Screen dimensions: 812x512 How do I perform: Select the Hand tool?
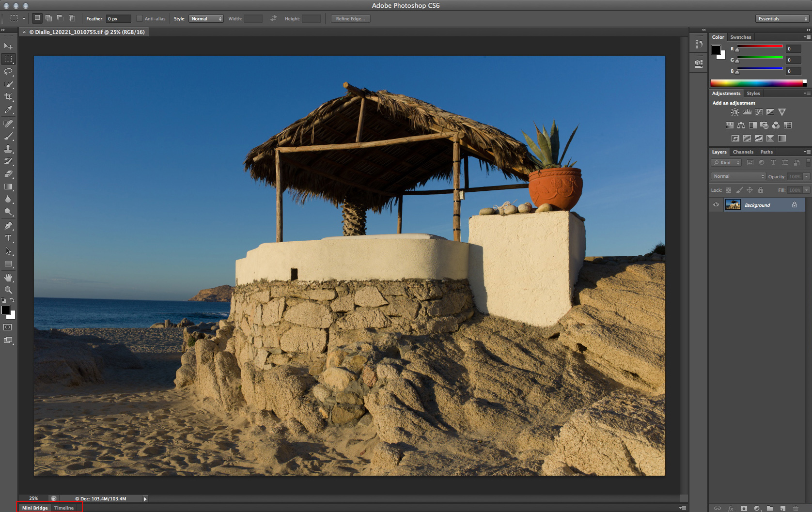pyautogui.click(x=8, y=278)
